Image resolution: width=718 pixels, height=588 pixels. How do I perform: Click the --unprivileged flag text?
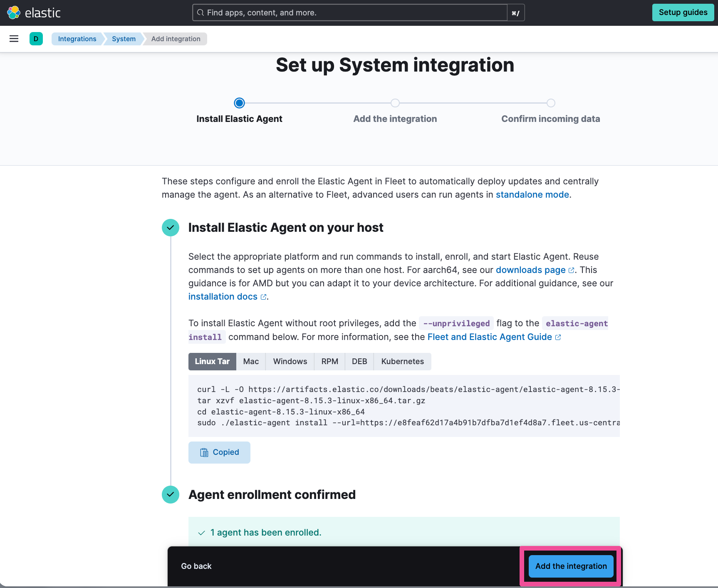[x=456, y=323]
